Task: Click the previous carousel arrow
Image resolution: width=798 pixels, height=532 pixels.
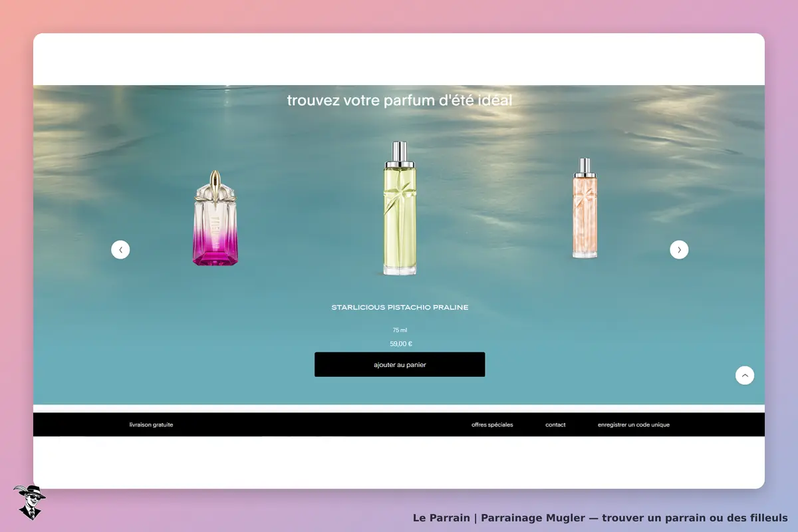Action: point(120,249)
